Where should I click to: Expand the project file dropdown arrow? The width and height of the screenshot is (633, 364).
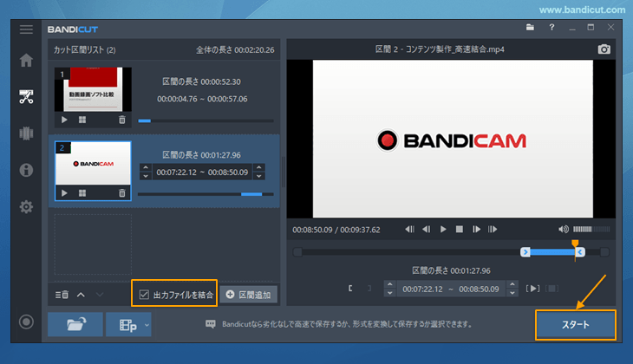tap(147, 325)
